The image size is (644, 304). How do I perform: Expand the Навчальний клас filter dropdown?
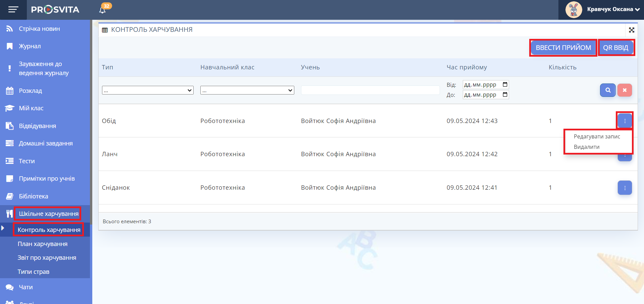(x=247, y=90)
